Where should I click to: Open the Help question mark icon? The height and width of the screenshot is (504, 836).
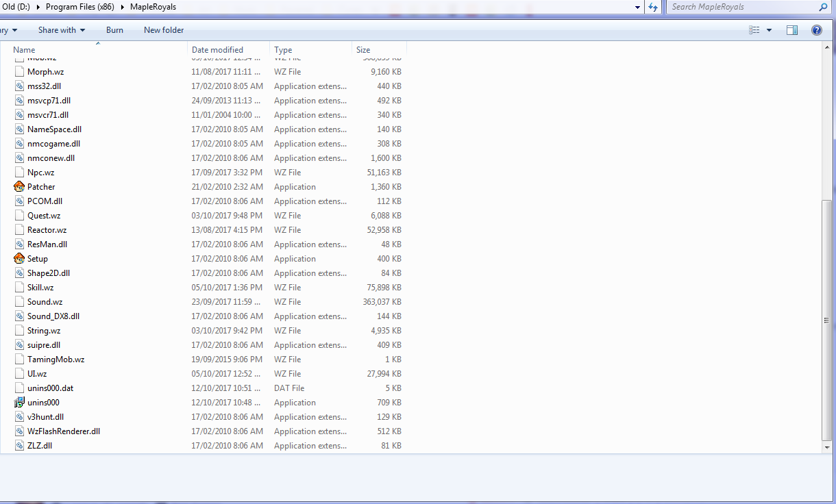pyautogui.click(x=816, y=30)
